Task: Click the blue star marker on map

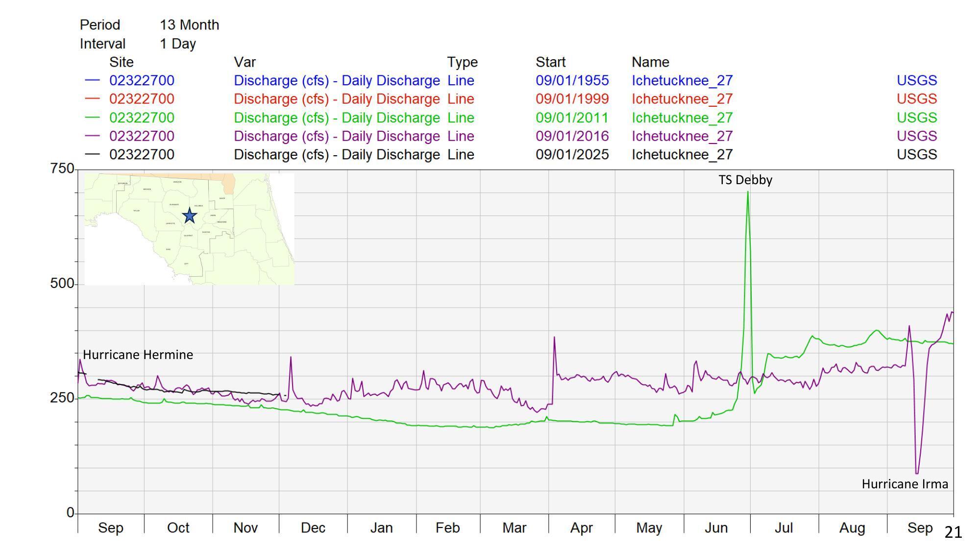Action: [190, 216]
